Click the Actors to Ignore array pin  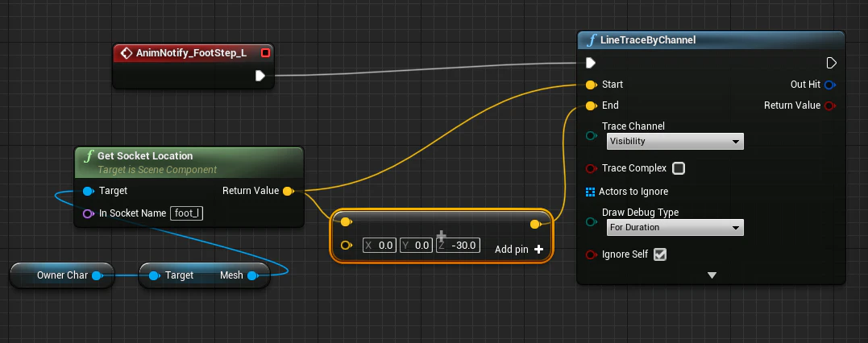[x=590, y=192]
